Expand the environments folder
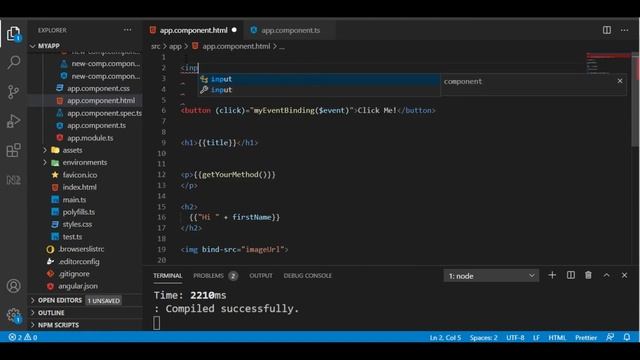This screenshot has height=360, width=640. tap(85, 162)
